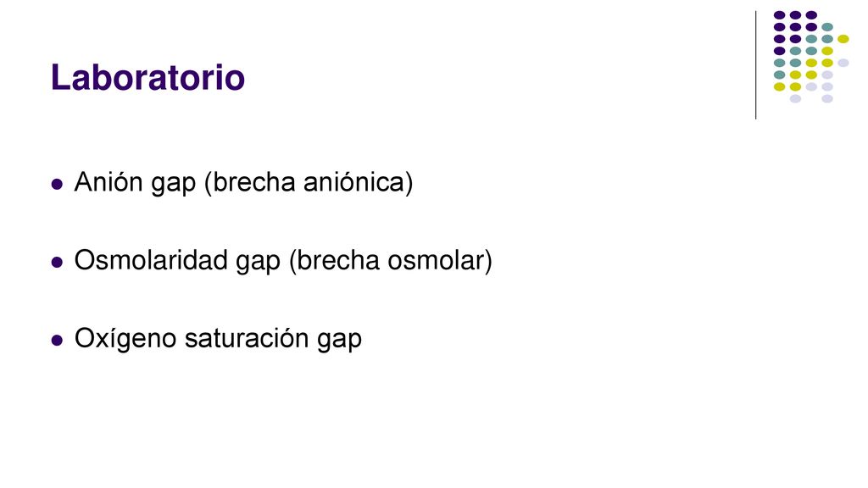
Task: Select the Oxígeno saturación gap text
Action: [218, 338]
